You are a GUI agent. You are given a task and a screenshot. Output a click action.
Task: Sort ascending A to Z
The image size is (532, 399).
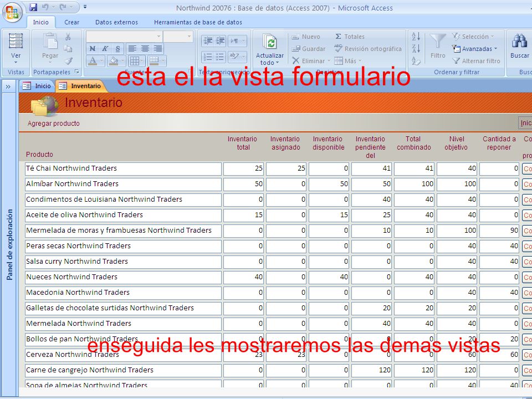pyautogui.click(x=416, y=37)
